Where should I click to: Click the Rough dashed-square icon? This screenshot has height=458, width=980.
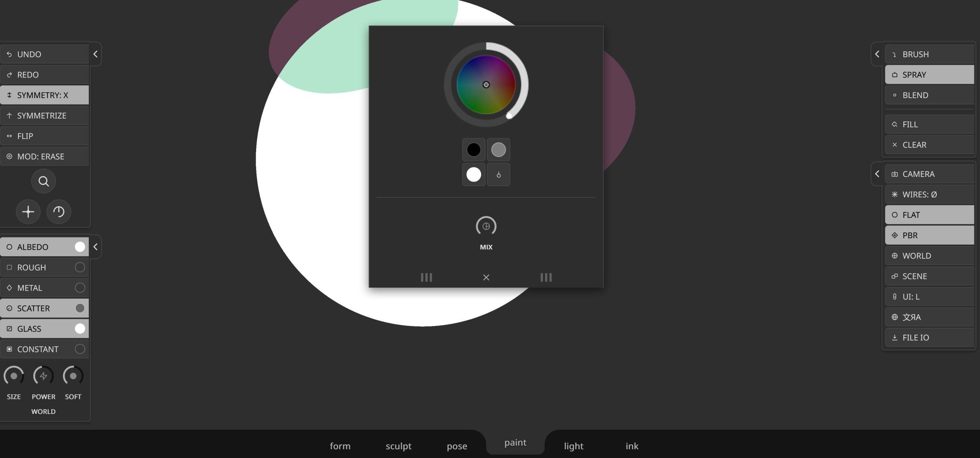(x=9, y=267)
